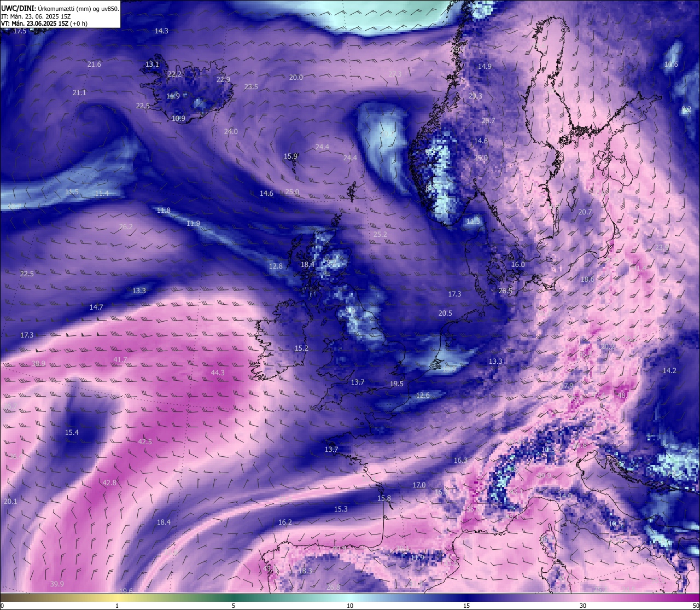The height and width of the screenshot is (610, 700).
Task: Click the 16.0 value over Denmark
Action: tap(518, 264)
